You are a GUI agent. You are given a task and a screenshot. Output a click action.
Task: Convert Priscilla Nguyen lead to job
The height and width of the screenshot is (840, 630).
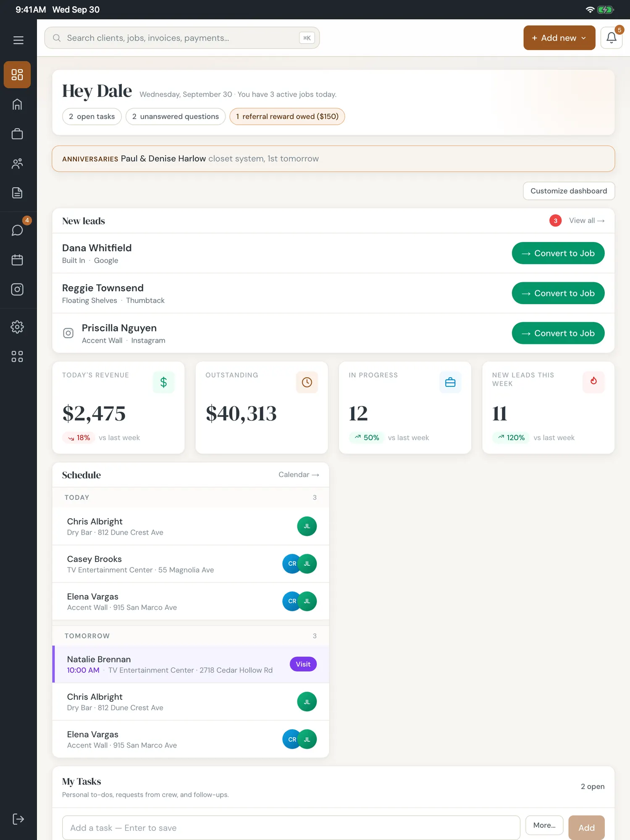point(558,333)
